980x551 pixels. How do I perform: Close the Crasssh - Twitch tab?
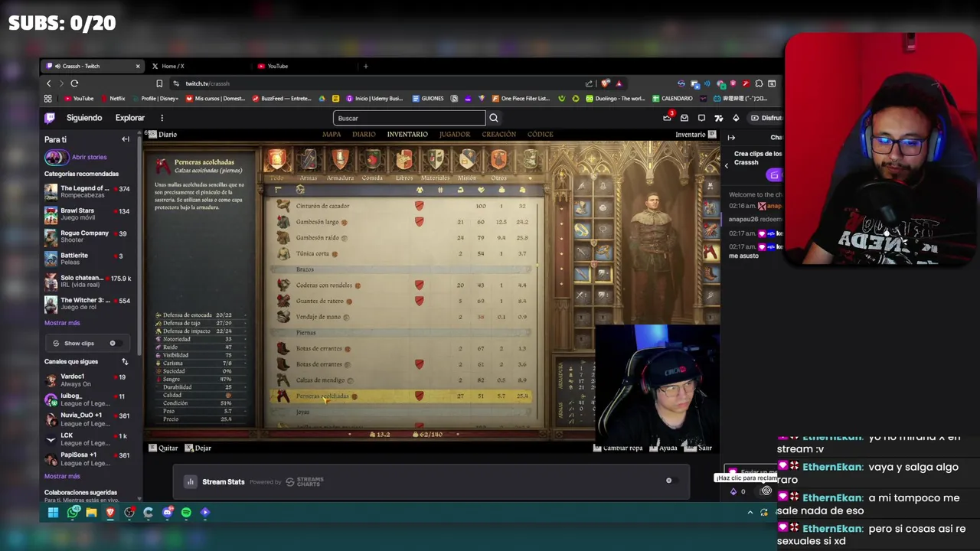[138, 66]
